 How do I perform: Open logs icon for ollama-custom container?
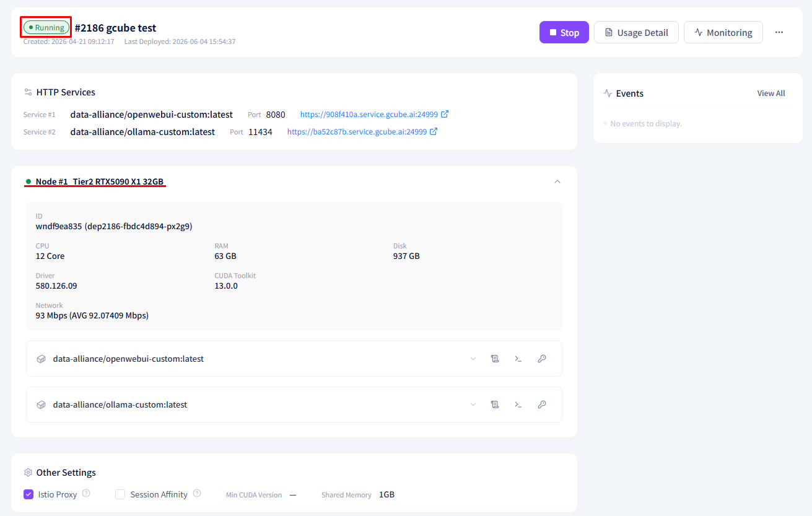point(495,404)
